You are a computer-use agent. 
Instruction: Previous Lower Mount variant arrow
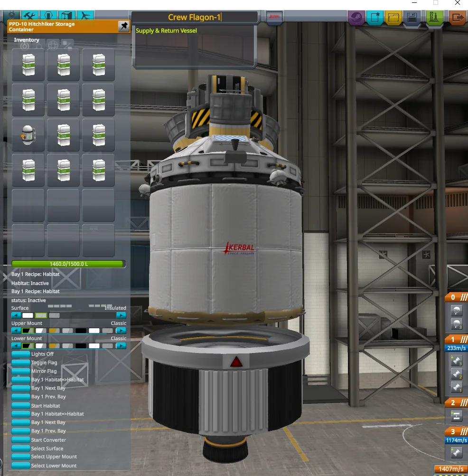[16, 345]
